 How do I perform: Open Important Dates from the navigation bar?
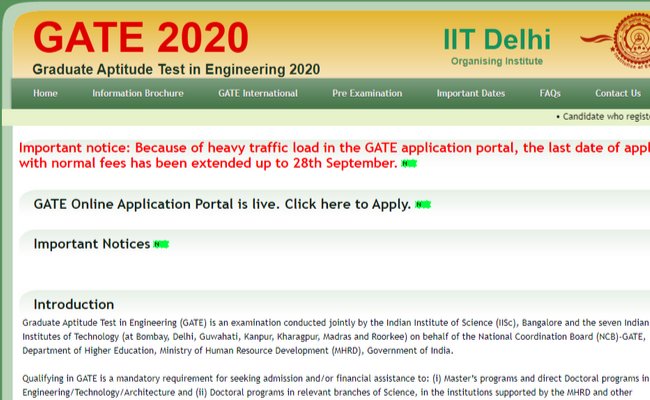coord(471,93)
